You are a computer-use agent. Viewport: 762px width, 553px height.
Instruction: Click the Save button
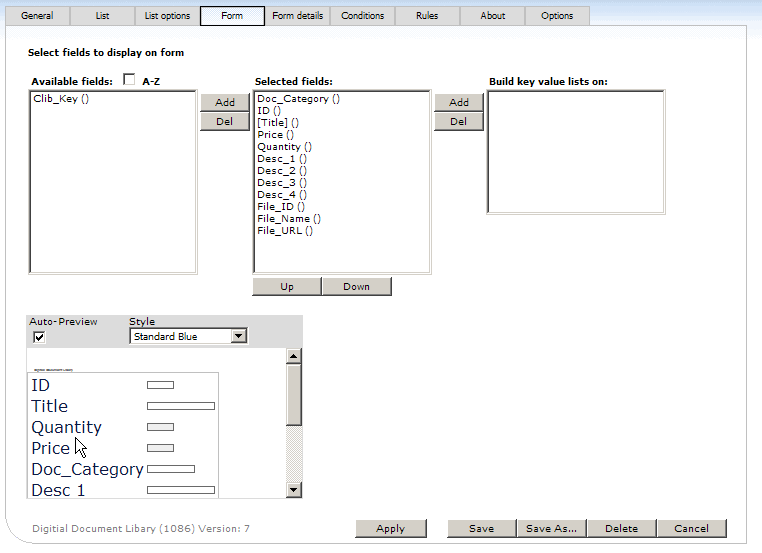pos(482,529)
